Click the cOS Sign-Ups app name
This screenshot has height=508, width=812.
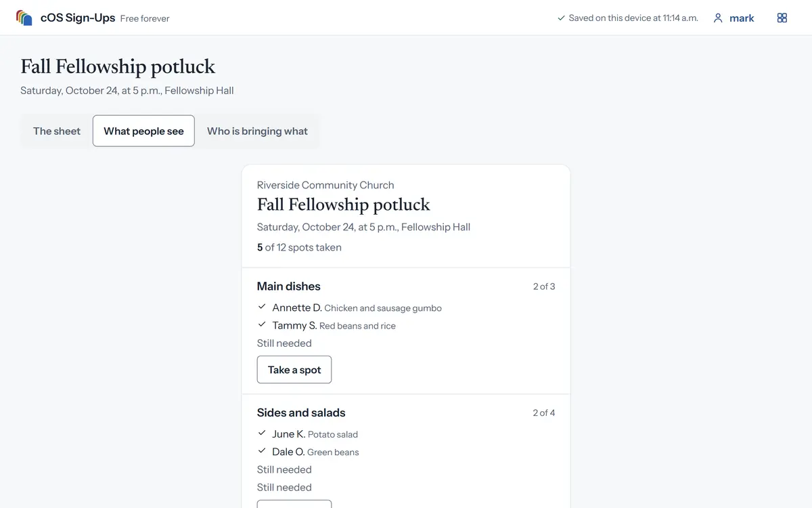[78, 18]
